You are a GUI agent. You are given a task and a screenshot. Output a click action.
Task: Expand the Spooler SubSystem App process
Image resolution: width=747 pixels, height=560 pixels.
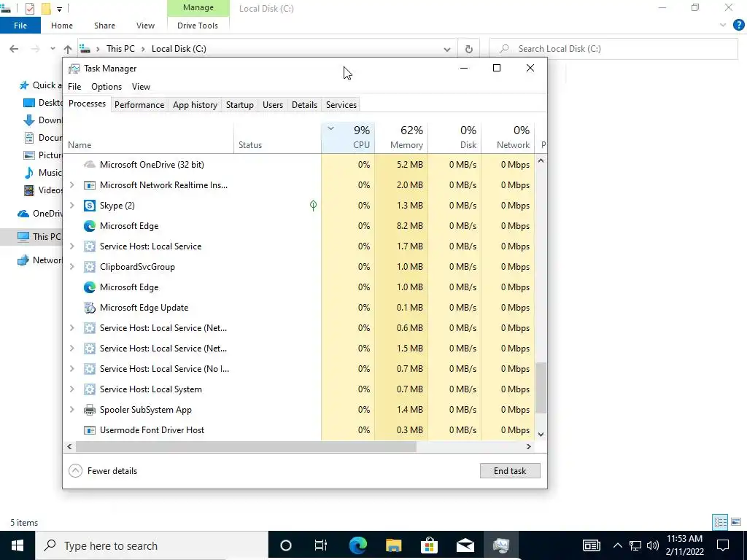pos(72,410)
